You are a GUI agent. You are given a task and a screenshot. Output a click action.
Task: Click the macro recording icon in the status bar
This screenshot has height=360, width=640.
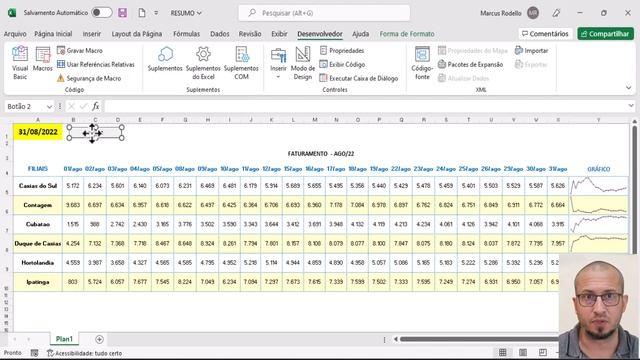click(35, 353)
